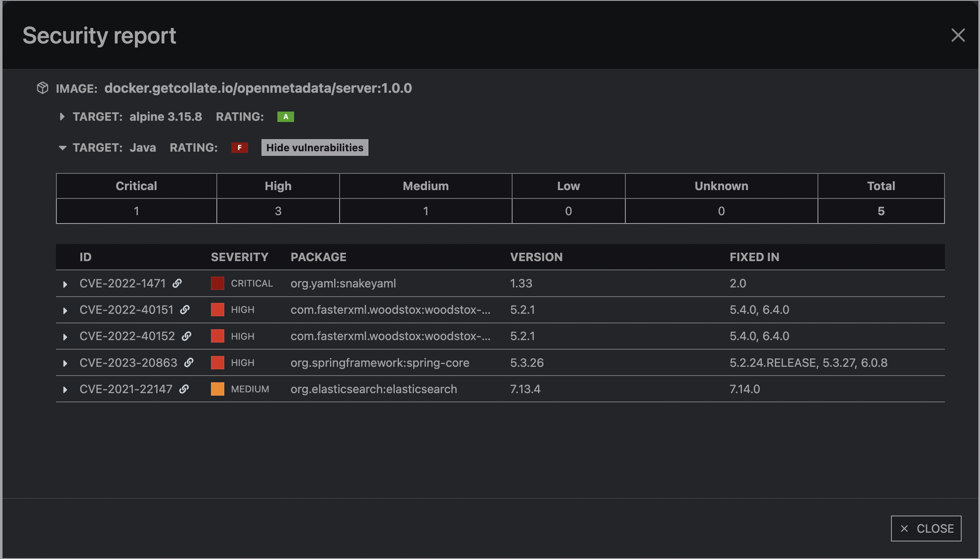This screenshot has height=559, width=980.
Task: Click the Medium summary header cell
Action: coord(426,186)
